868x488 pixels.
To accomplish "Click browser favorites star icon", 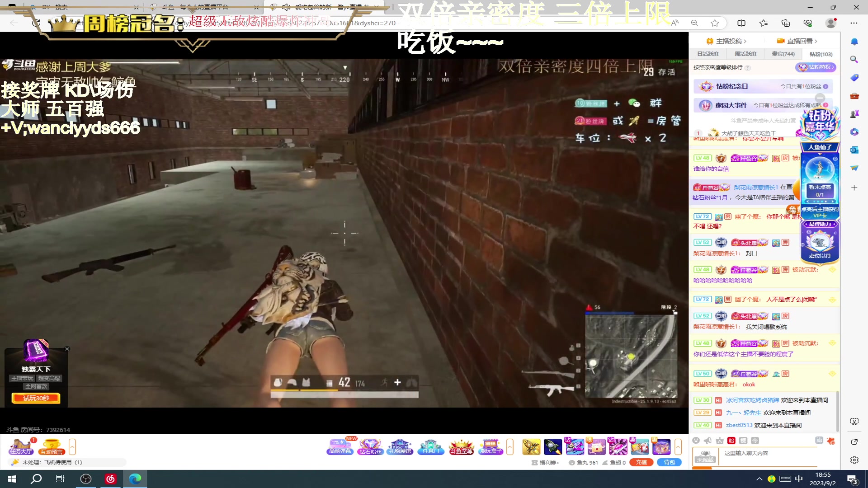I will (x=715, y=23).
